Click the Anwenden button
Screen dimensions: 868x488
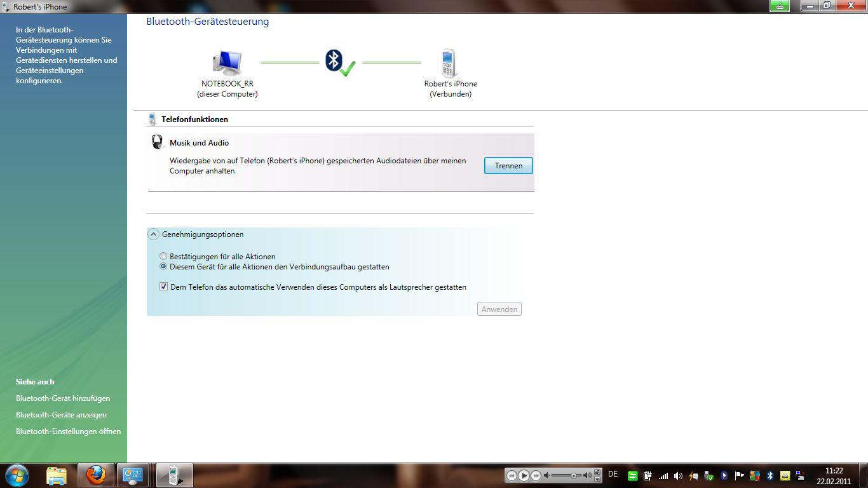(x=499, y=309)
